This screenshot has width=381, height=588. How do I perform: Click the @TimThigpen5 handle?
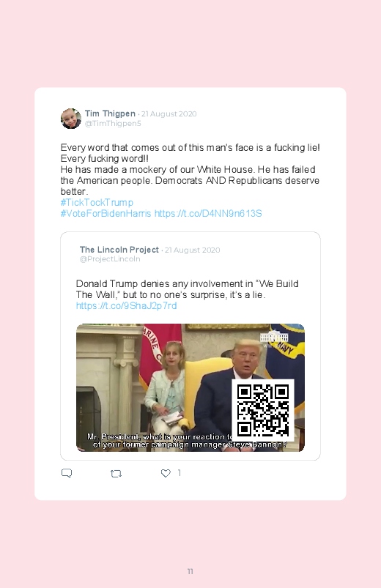point(113,123)
